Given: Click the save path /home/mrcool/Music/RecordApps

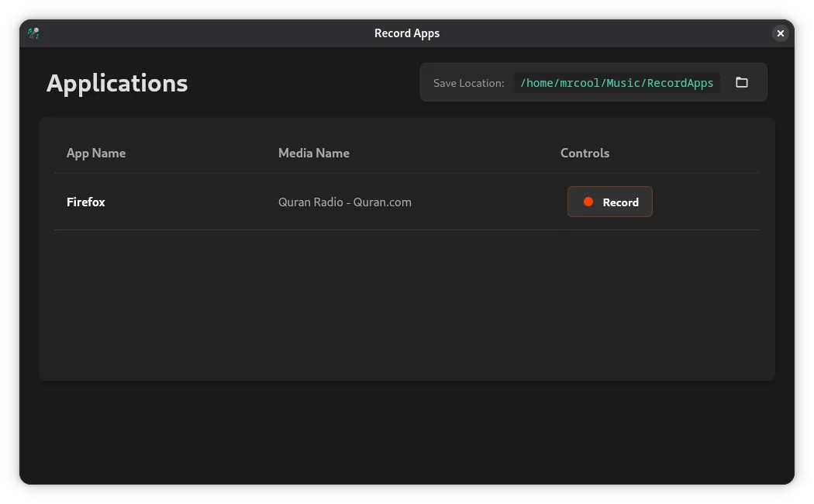Looking at the screenshot, I should click(616, 83).
